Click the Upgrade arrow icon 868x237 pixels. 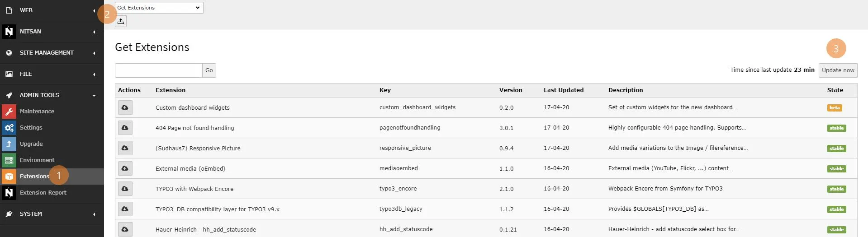9,144
